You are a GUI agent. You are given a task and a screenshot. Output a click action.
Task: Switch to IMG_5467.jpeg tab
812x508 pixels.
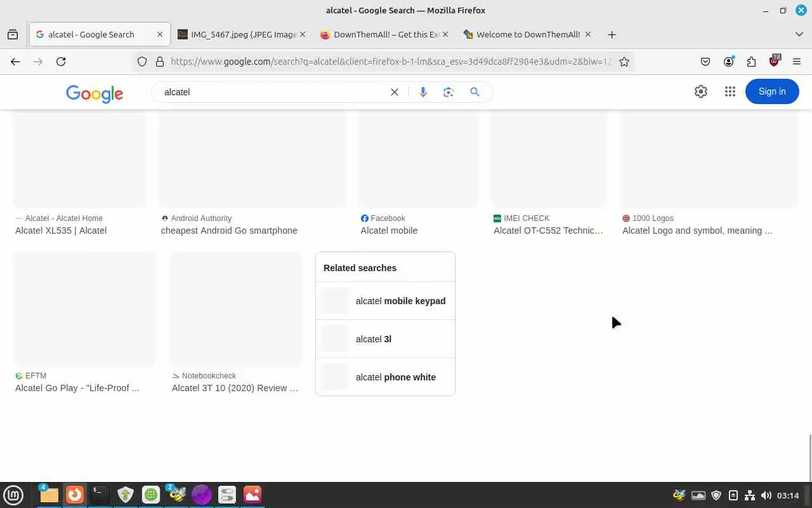click(244, 34)
